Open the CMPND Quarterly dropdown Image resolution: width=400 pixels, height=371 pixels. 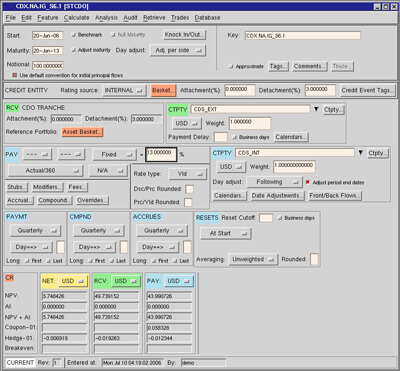(x=98, y=231)
